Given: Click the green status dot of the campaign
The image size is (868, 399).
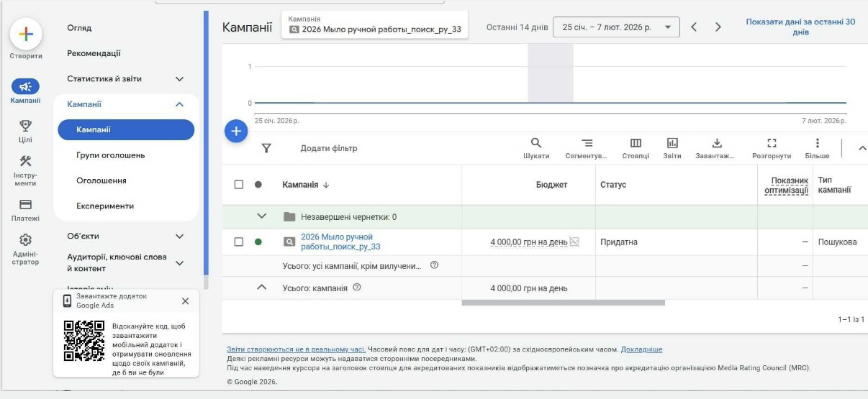Looking at the screenshot, I should pos(258,242).
